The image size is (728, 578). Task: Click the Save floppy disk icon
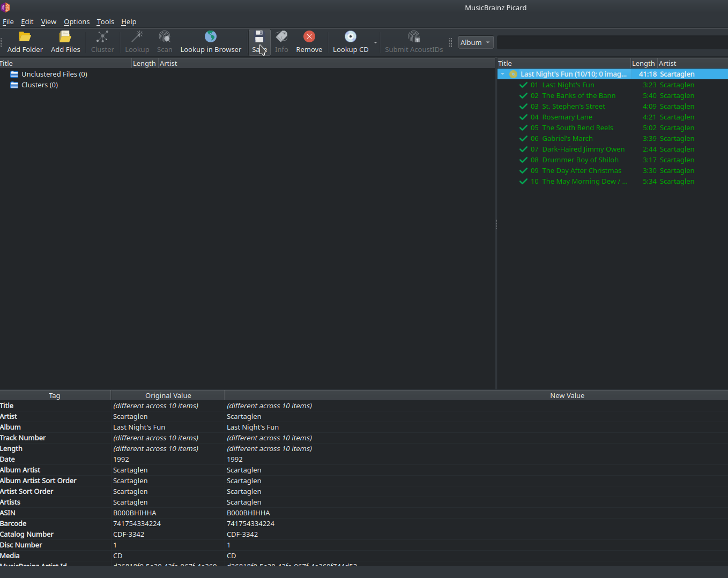[x=259, y=36]
